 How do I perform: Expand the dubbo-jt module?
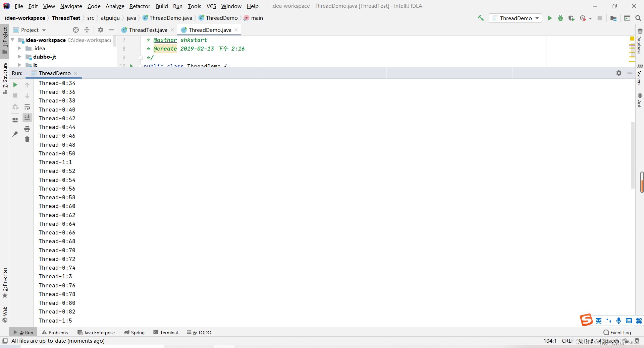pos(19,57)
